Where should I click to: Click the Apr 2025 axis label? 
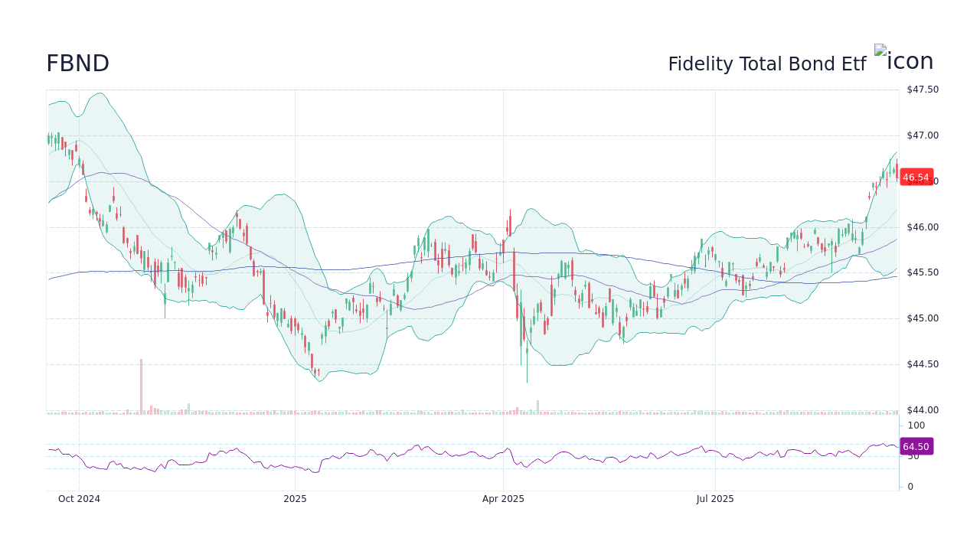point(503,498)
